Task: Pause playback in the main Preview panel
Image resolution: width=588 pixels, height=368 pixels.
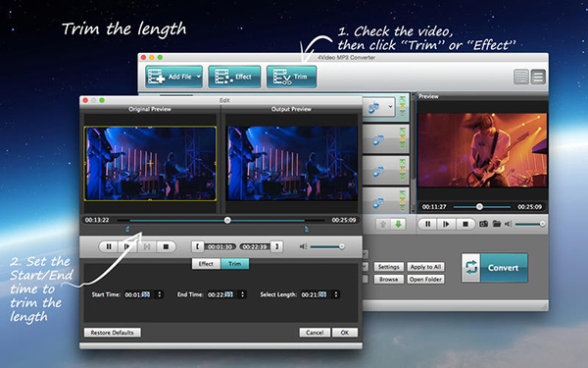Action: [427, 224]
